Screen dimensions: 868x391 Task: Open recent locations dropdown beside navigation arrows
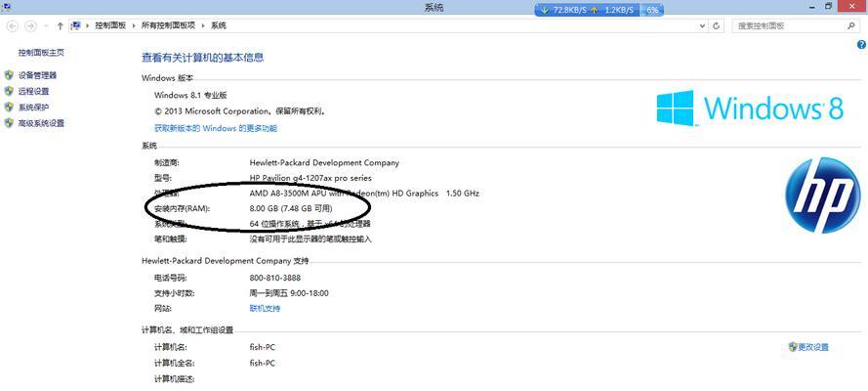tap(46, 26)
